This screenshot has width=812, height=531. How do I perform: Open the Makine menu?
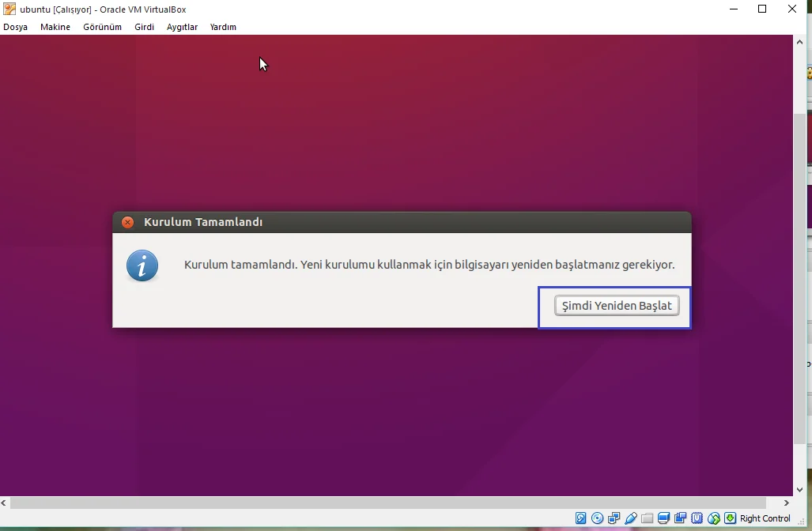point(55,27)
